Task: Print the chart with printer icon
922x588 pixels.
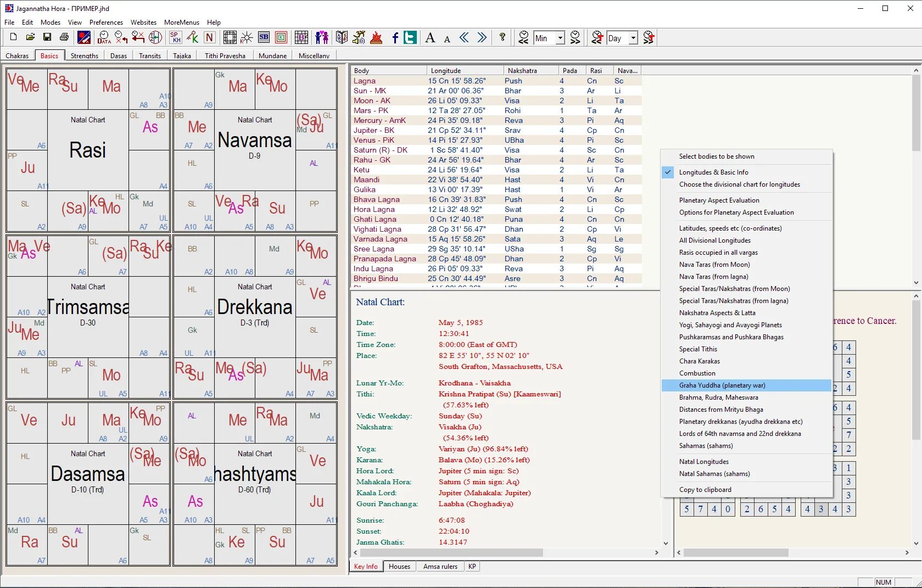Action: click(x=64, y=37)
